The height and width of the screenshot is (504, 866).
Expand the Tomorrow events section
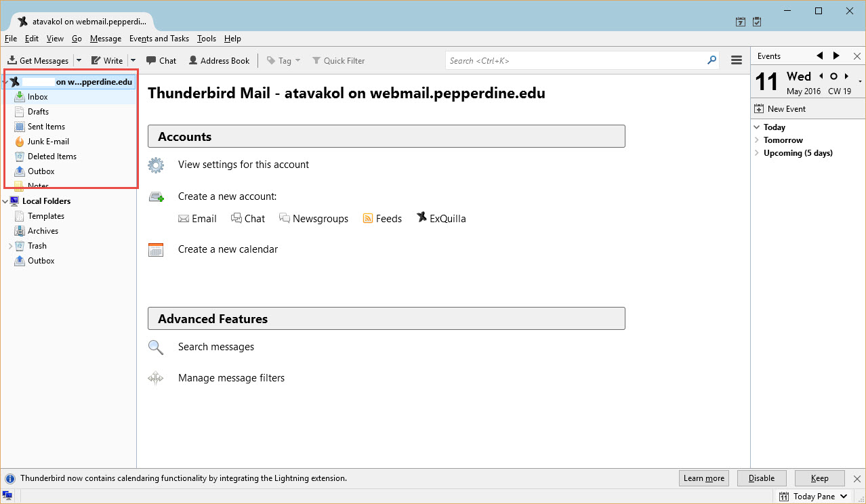(757, 140)
